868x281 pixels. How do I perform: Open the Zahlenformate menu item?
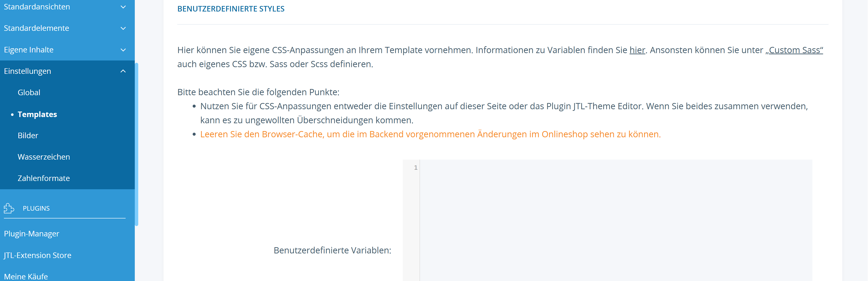(x=44, y=178)
